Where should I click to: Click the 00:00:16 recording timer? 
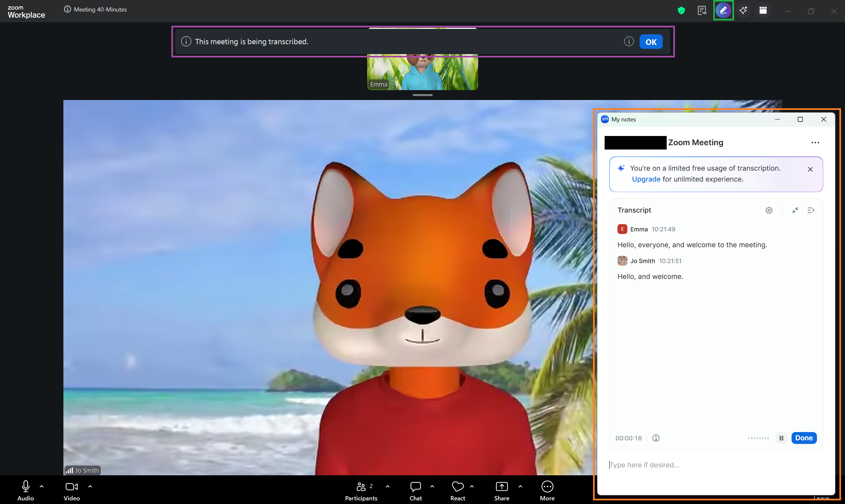click(x=628, y=438)
